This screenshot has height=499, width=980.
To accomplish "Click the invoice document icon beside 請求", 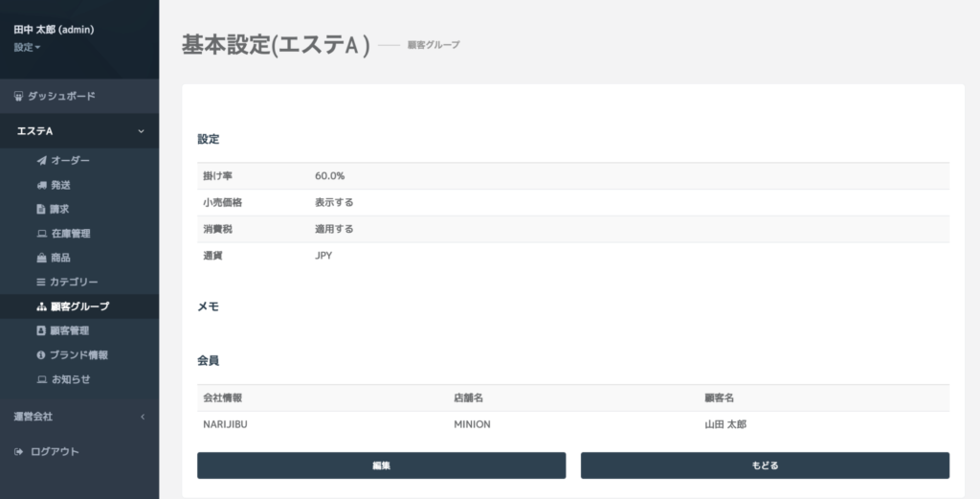I will coord(41,209).
